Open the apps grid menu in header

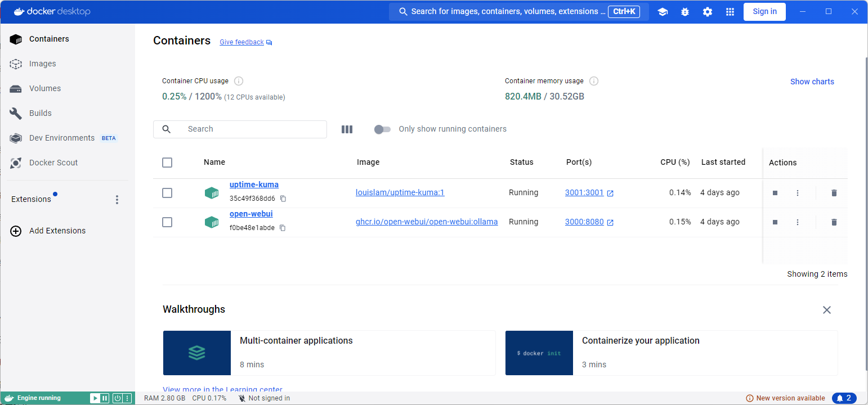[x=730, y=12]
